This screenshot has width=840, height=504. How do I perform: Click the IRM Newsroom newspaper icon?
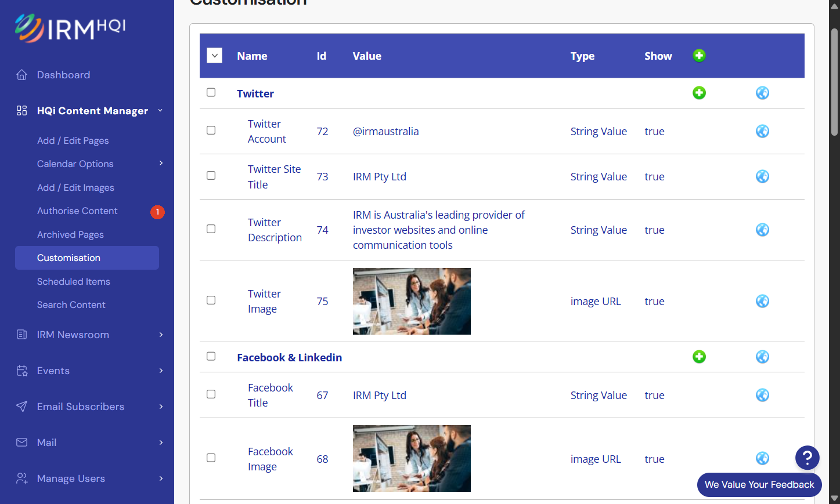coord(22,335)
